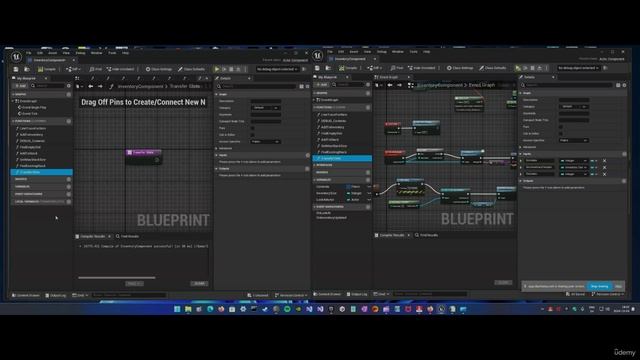This screenshot has width=640, height=360.
Task: Toggle the Pure checkbox in right Details
Action: (x=560, y=127)
